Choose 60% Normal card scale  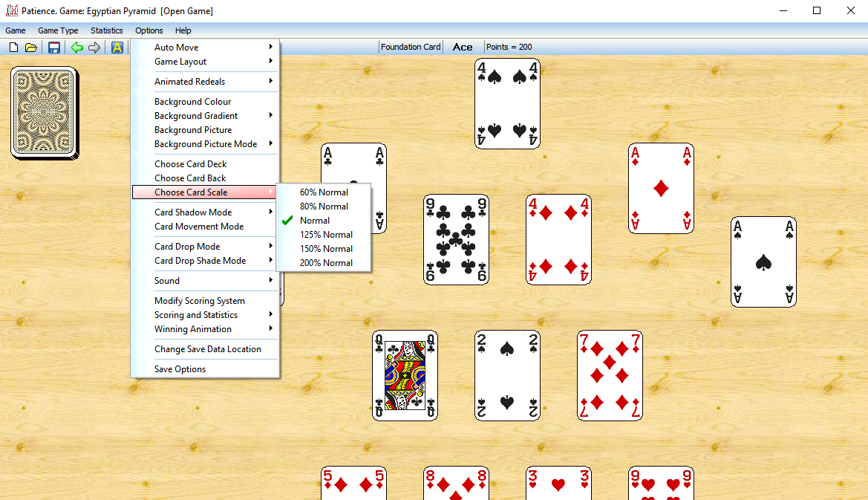(324, 192)
